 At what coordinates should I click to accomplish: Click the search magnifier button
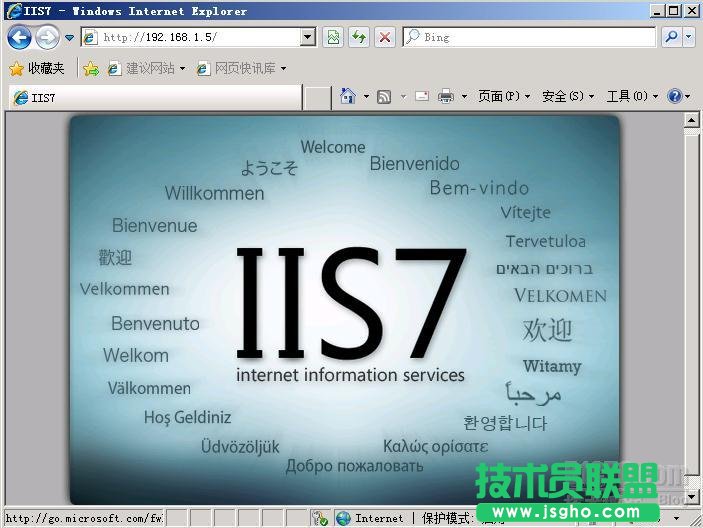(x=672, y=37)
